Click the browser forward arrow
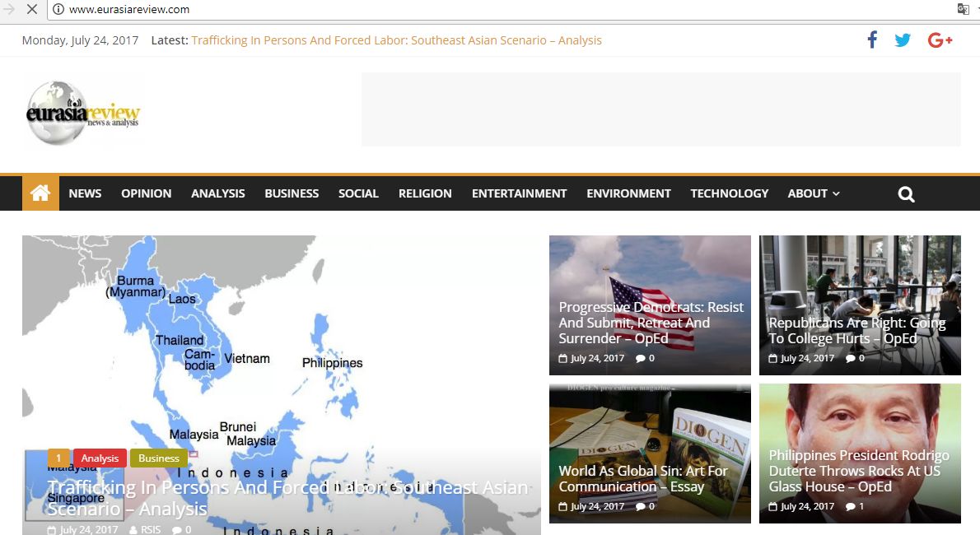 (x=9, y=9)
